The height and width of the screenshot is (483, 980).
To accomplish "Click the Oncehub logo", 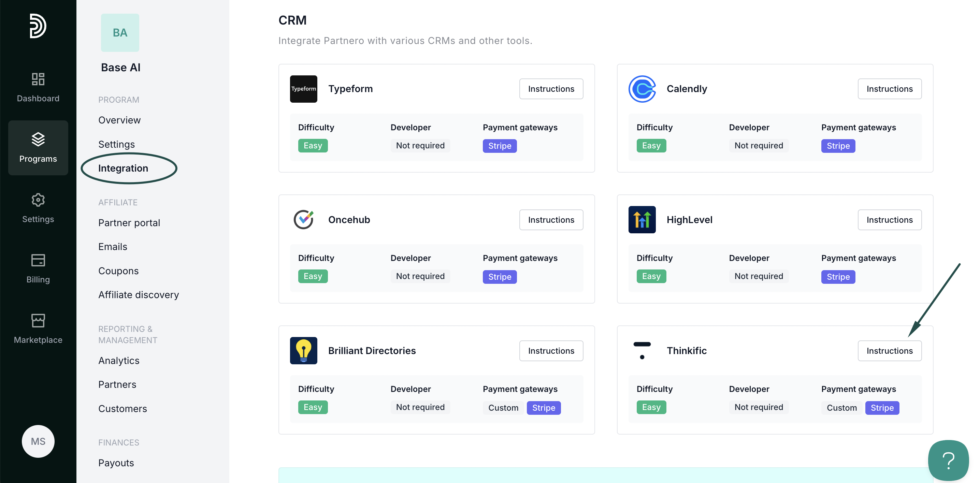I will (303, 219).
